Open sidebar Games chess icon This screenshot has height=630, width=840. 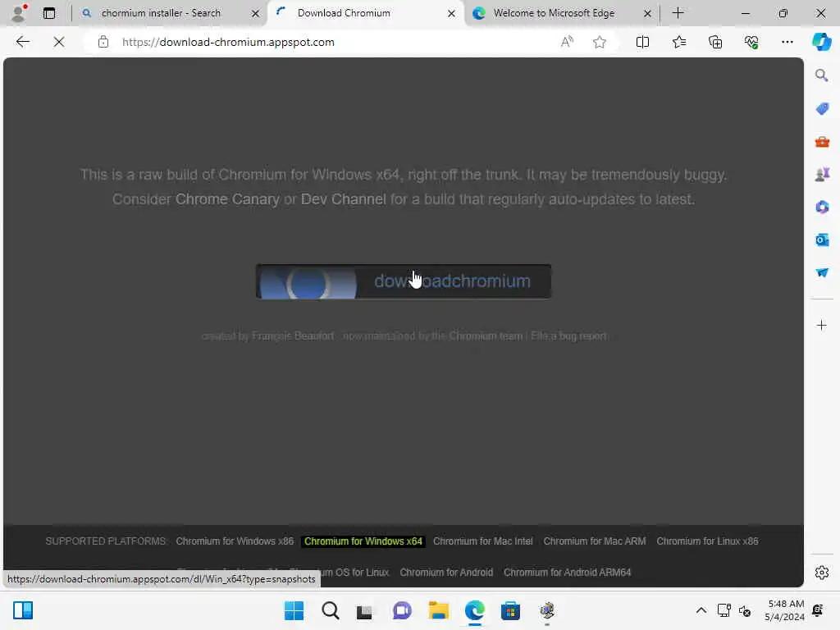822,175
